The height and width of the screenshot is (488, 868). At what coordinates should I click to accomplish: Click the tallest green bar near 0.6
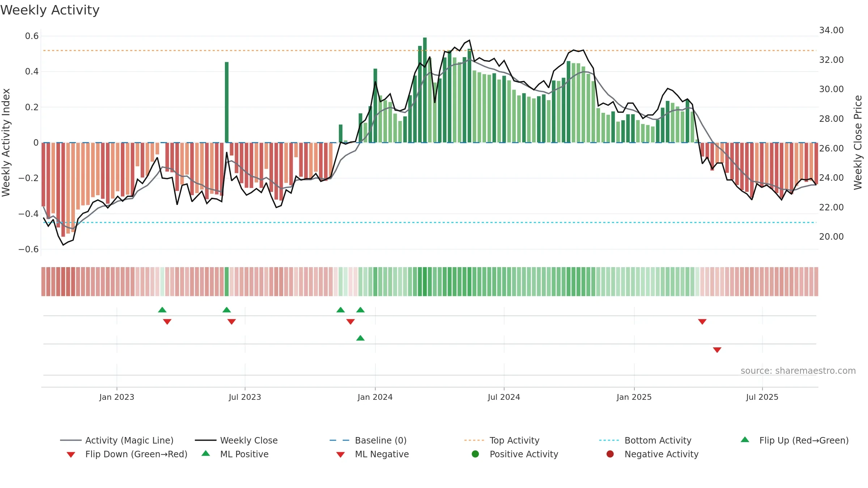pos(425,90)
